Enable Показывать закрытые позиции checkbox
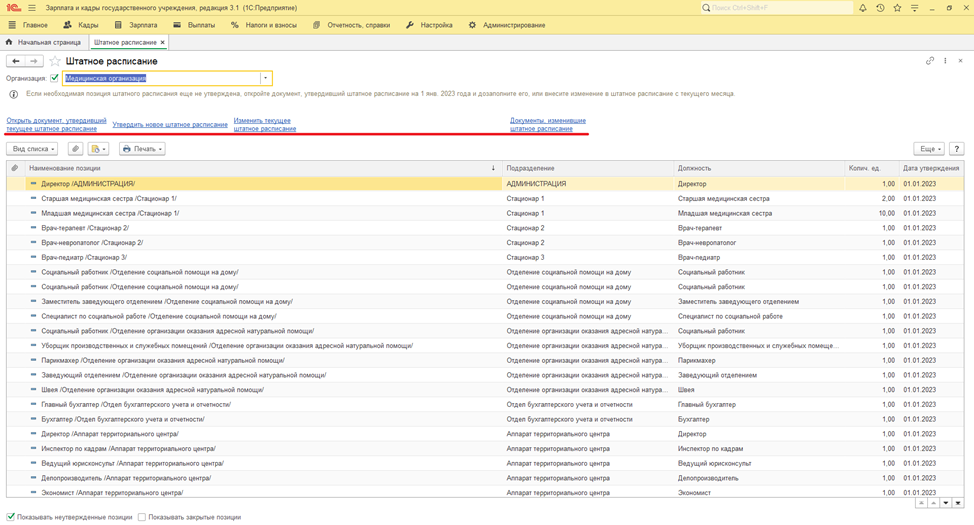 pos(142,517)
